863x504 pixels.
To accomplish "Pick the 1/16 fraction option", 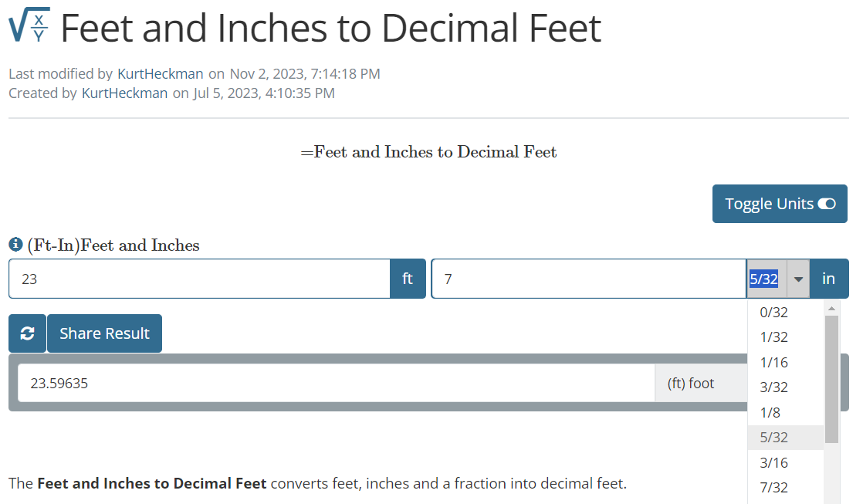I will pyautogui.click(x=773, y=362).
